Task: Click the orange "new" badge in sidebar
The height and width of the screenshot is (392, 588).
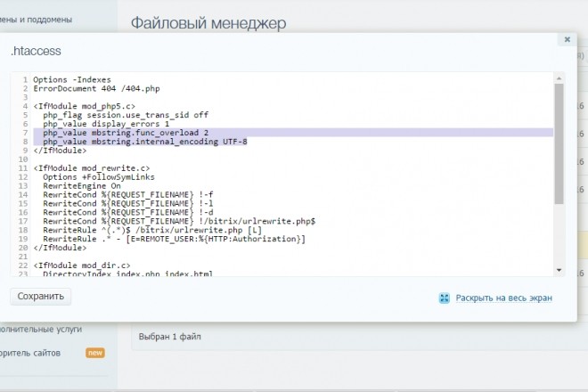Action: [x=94, y=353]
